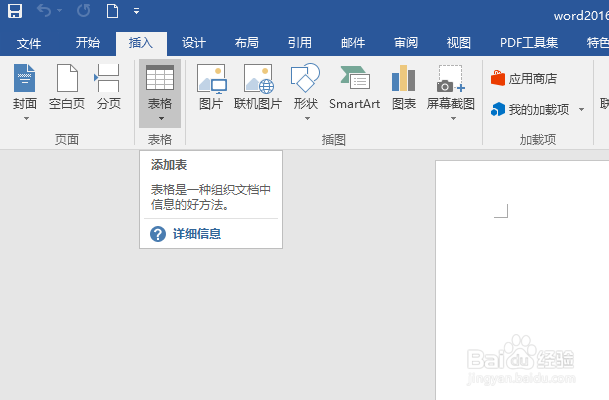Open the Undo history dropdown arrow
609x400 pixels.
click(59, 11)
